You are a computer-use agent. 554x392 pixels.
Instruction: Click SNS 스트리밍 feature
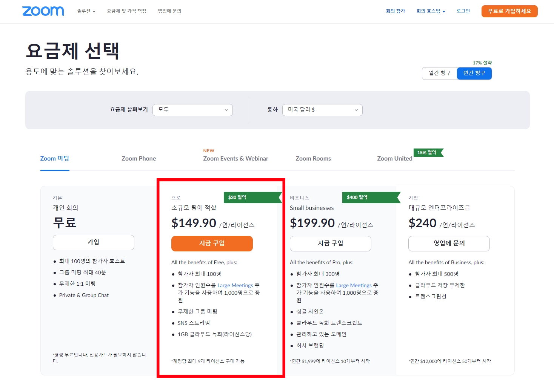pos(194,323)
